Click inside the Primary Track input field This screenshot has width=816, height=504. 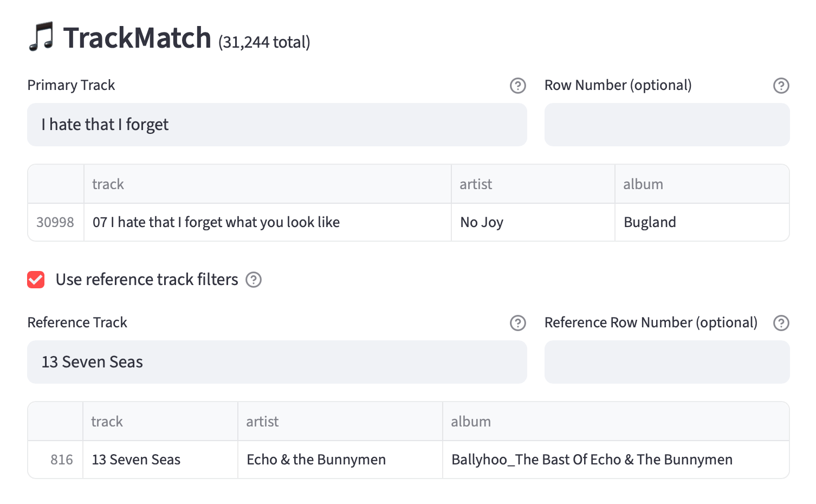pos(277,124)
